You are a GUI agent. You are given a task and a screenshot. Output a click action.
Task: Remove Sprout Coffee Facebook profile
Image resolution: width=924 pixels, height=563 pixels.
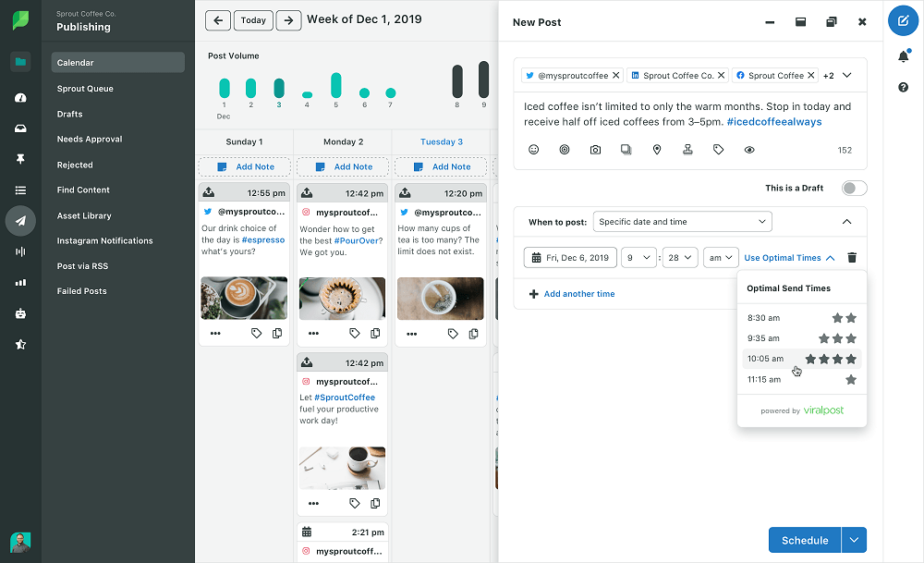[x=811, y=75]
